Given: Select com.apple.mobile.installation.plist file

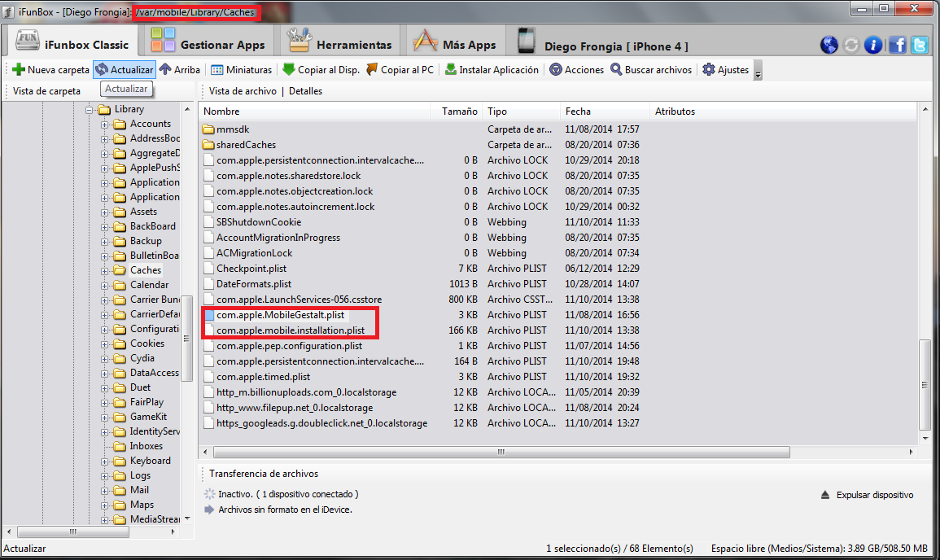Looking at the screenshot, I should click(x=291, y=330).
